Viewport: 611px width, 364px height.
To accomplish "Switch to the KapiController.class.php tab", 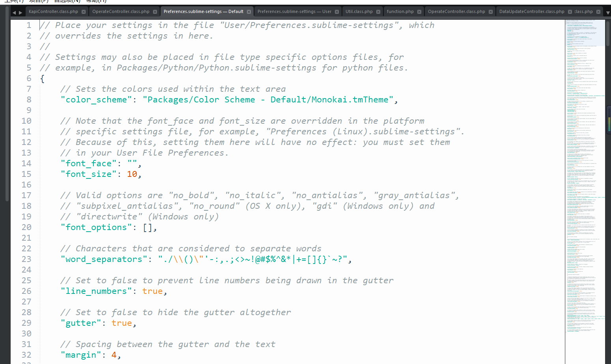I will (x=53, y=12).
